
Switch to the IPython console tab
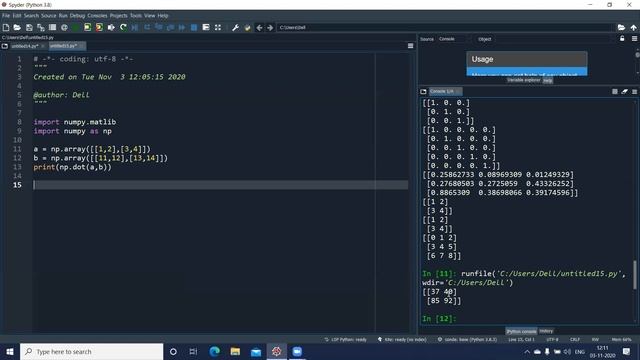click(x=521, y=331)
